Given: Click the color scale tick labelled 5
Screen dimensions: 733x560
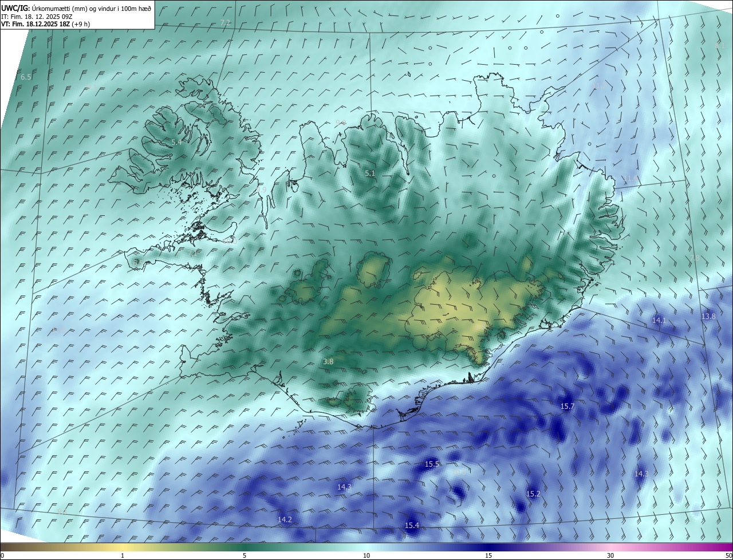Looking at the screenshot, I should pos(245,555).
